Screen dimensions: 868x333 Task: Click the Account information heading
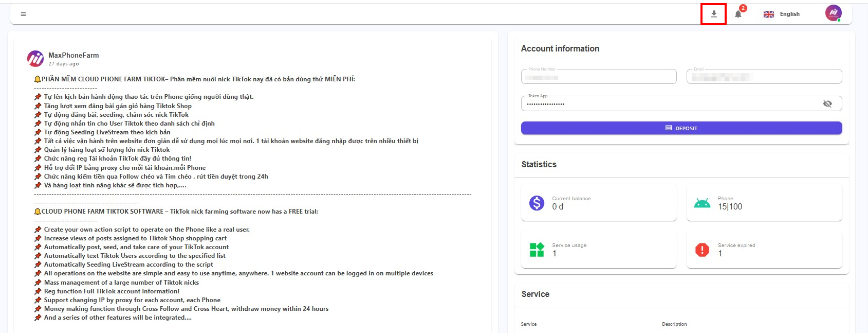point(560,48)
